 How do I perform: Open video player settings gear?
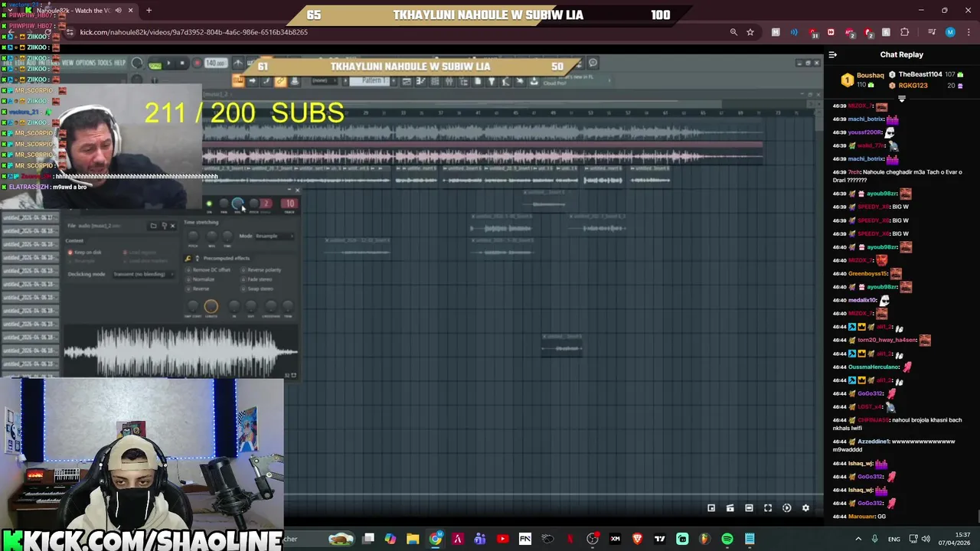click(805, 508)
